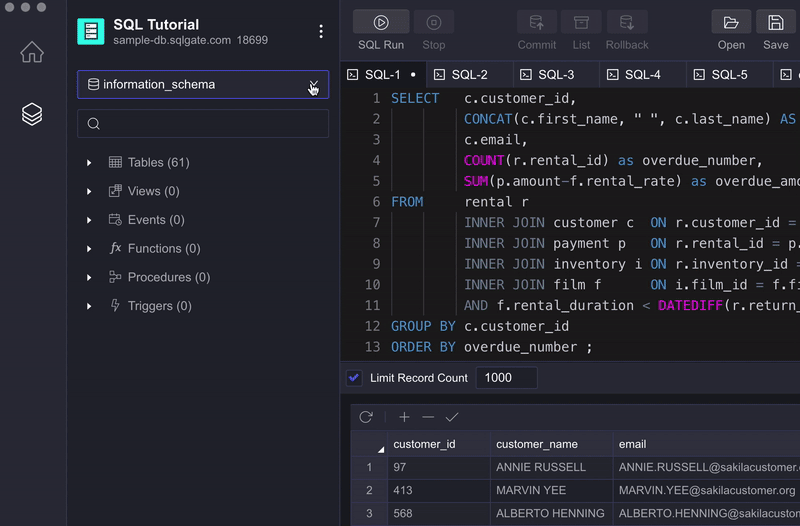The image size is (800, 526).
Task: Select the ALBERTO HENNING cell
Action: click(552, 513)
